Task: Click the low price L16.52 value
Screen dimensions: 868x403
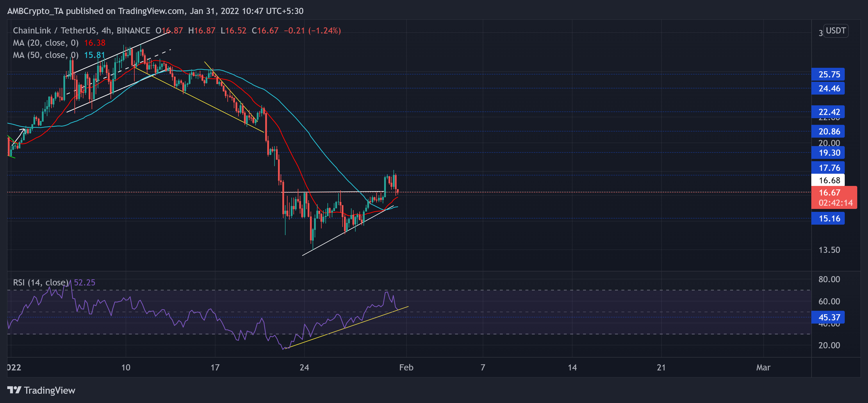Action: pos(234,31)
